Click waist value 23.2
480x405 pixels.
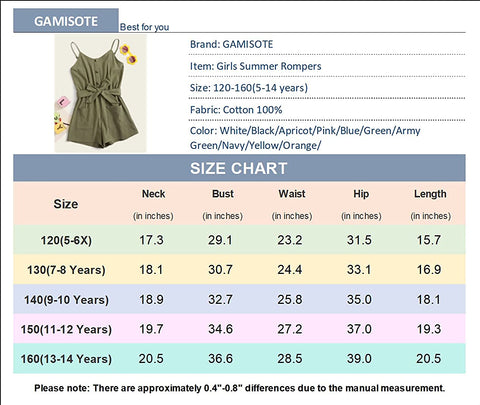(x=290, y=240)
